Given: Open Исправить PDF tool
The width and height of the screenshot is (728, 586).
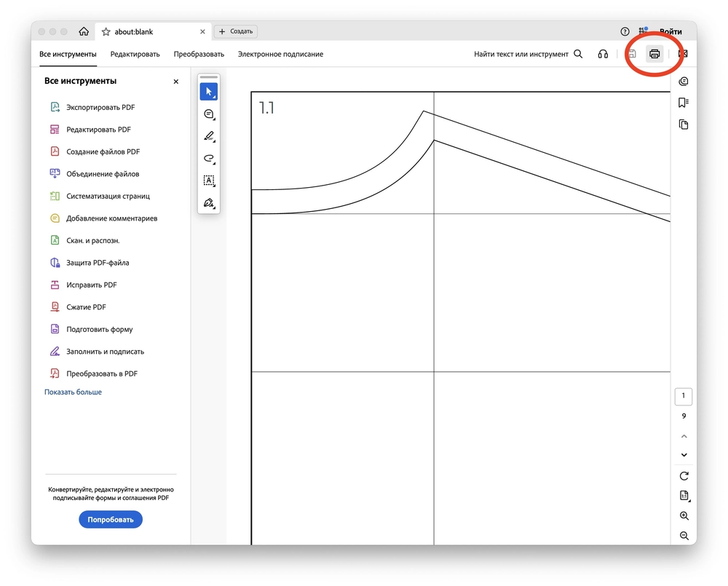Looking at the screenshot, I should (83, 285).
